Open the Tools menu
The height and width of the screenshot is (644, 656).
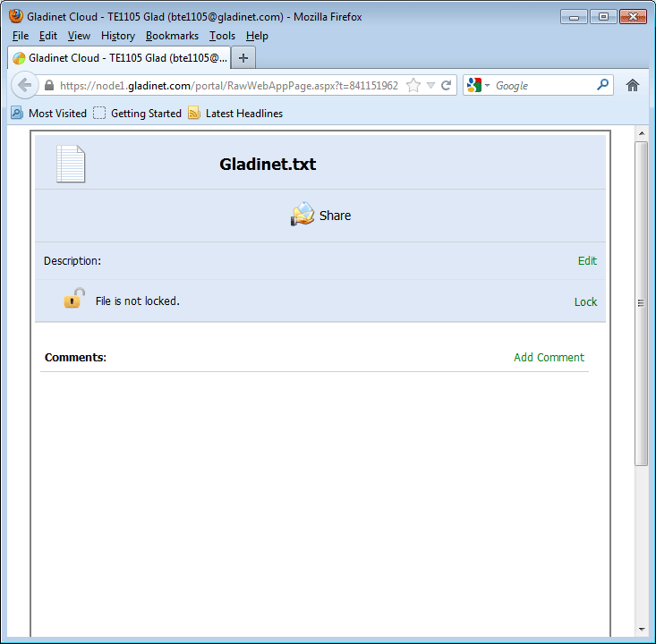(222, 36)
